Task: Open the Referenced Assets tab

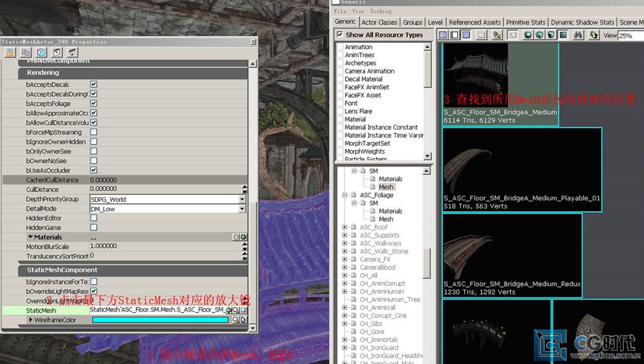Action: click(475, 22)
